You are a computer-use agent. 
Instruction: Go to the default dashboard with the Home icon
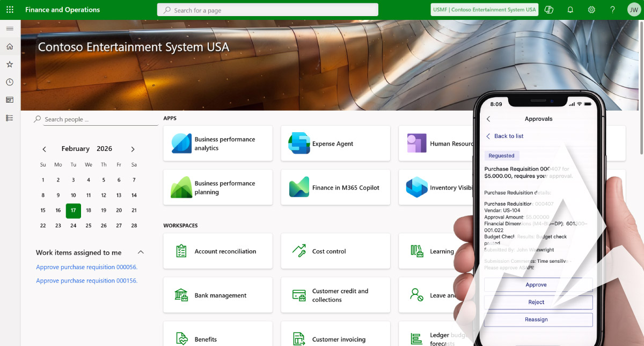10,46
